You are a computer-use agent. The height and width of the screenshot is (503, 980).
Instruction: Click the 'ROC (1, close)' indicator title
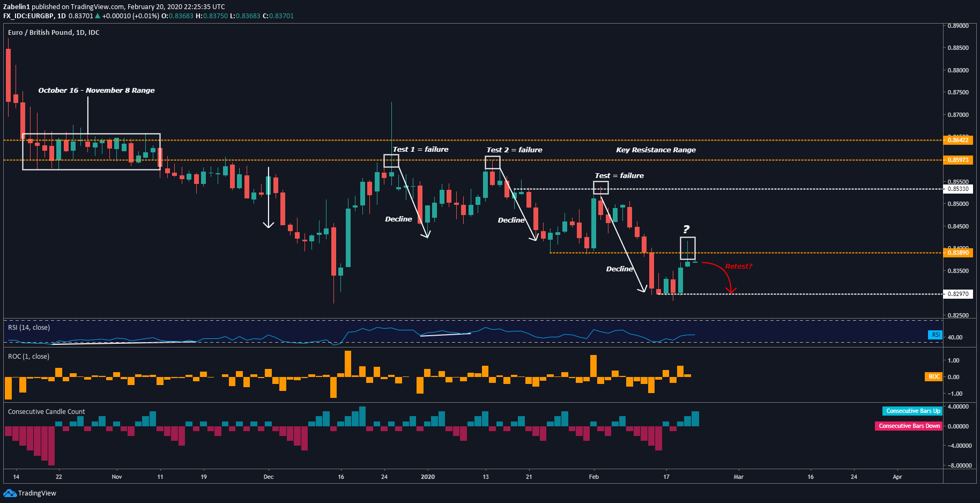click(x=28, y=357)
